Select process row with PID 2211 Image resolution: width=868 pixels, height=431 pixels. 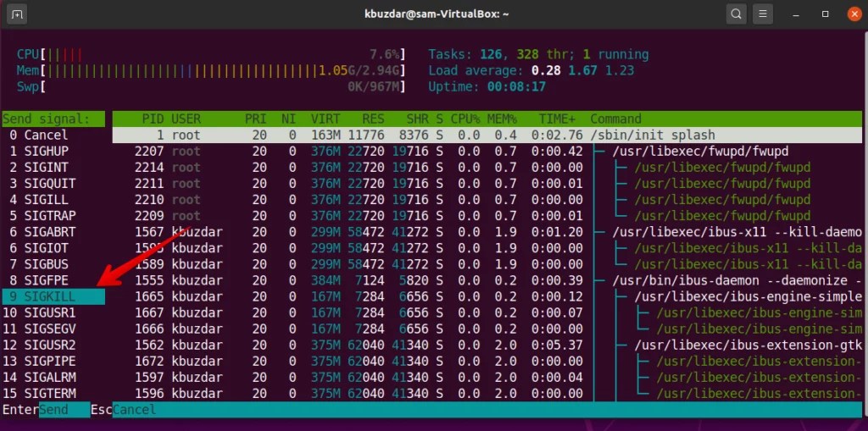487,183
